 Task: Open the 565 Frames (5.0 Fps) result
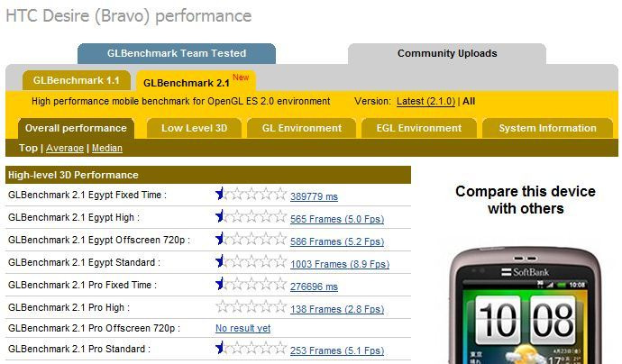coord(337,219)
